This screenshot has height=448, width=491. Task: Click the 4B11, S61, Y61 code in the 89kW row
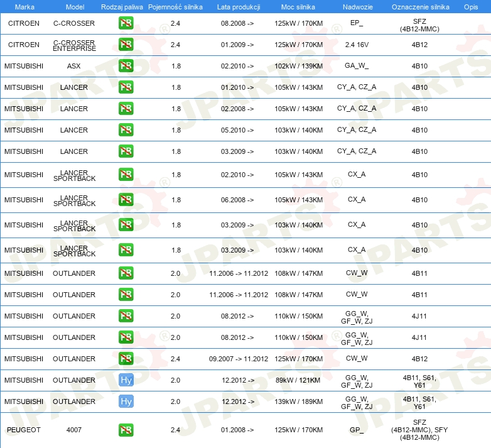click(x=419, y=381)
